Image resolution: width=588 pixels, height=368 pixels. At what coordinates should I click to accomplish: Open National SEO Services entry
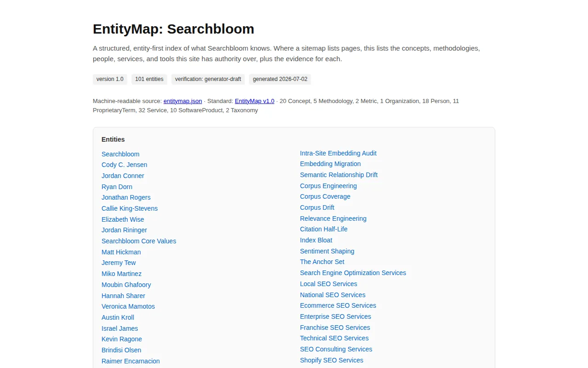coord(333,295)
